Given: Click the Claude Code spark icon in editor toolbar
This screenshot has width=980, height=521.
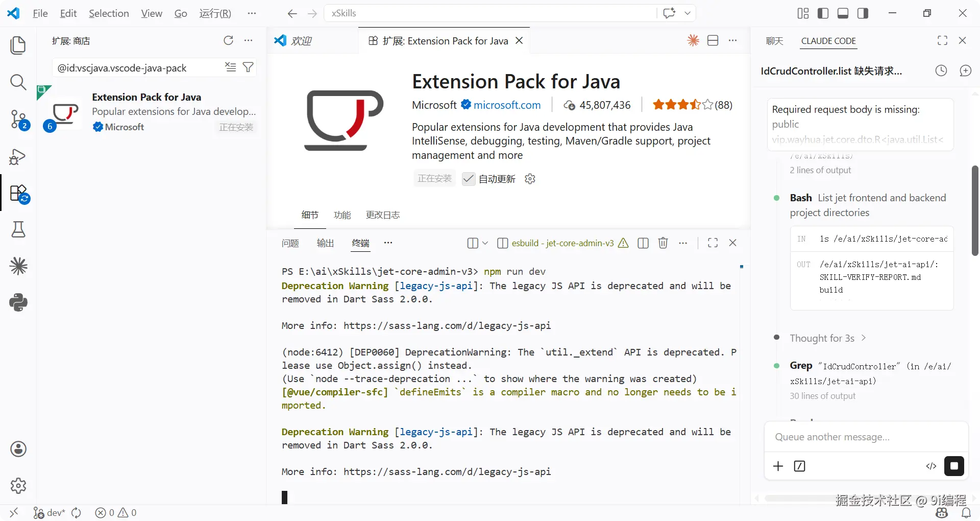Looking at the screenshot, I should click(x=693, y=40).
